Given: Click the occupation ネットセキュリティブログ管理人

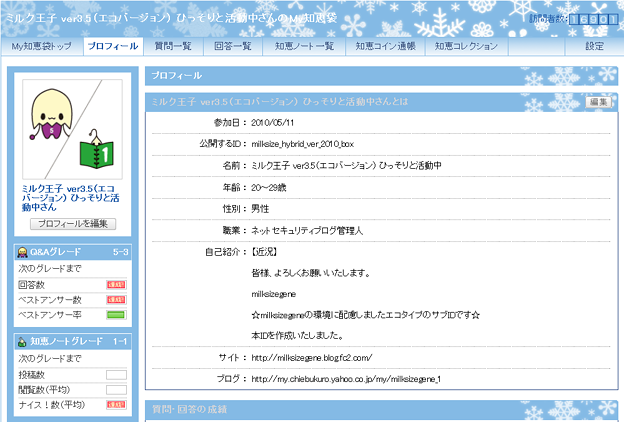Looking at the screenshot, I should tap(307, 231).
